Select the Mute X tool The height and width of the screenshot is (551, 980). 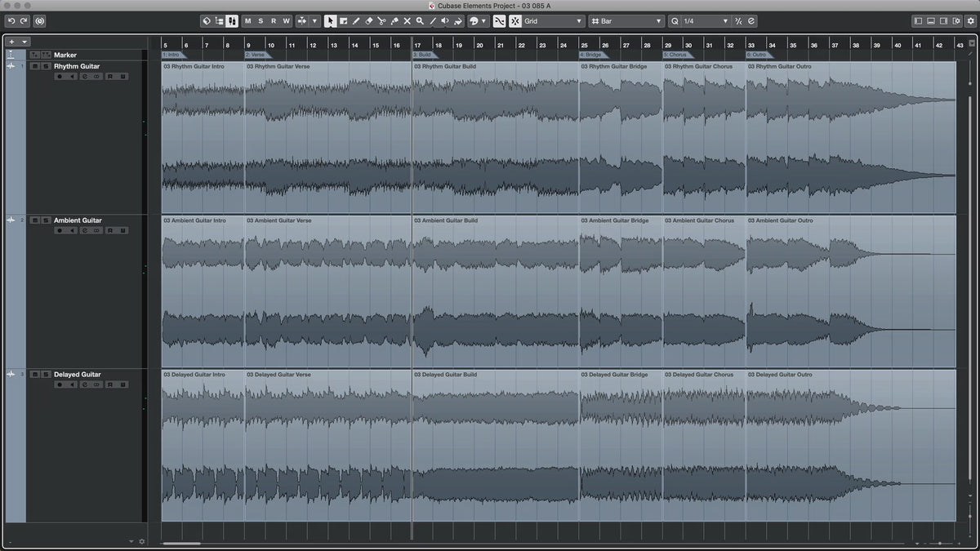click(407, 21)
